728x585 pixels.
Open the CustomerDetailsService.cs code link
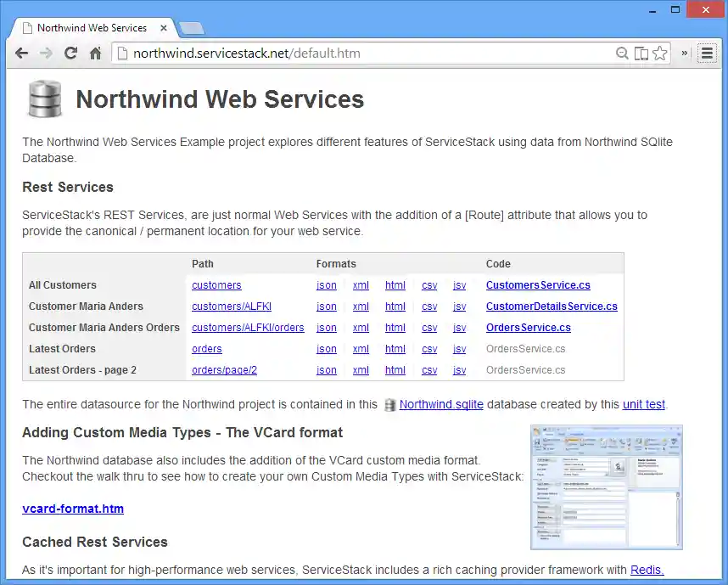coord(552,307)
